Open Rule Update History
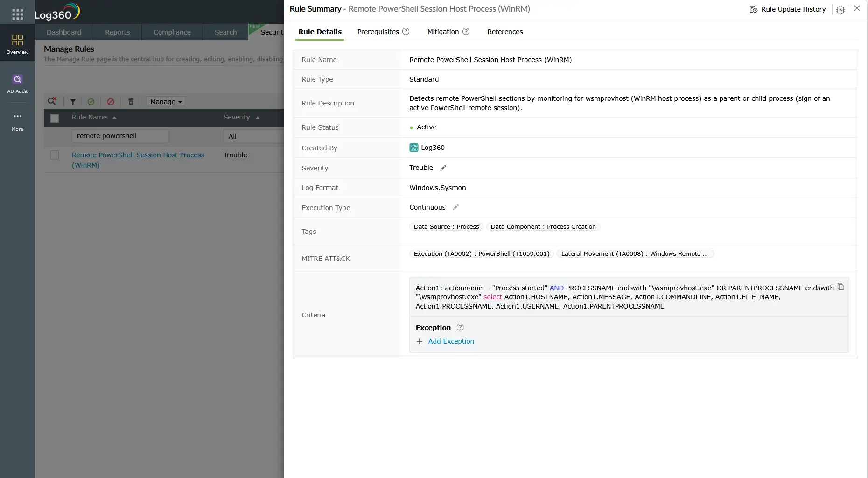The height and width of the screenshot is (478, 868). point(788,9)
